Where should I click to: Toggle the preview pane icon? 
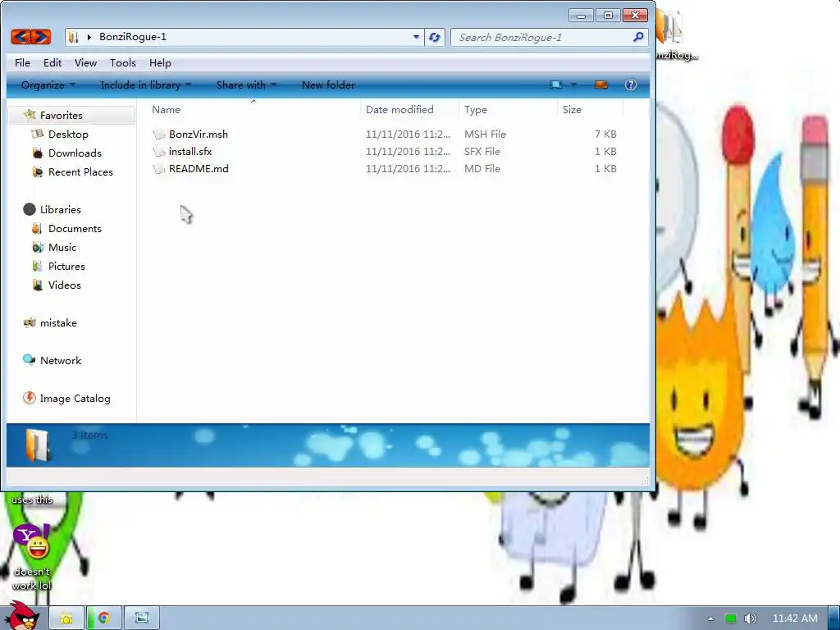pyautogui.click(x=601, y=84)
